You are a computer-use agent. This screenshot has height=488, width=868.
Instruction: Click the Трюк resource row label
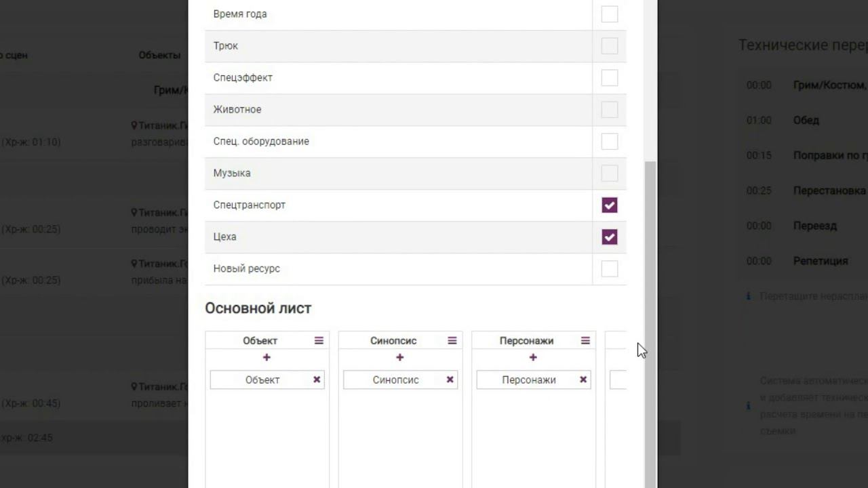point(226,46)
